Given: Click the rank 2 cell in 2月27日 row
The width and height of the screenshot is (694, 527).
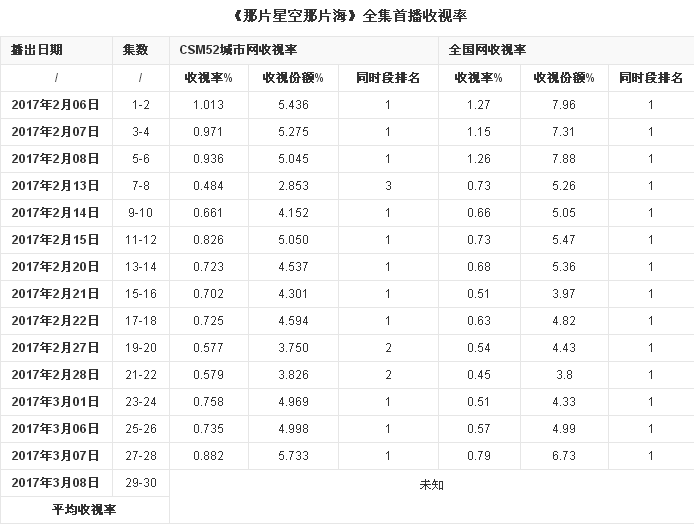Looking at the screenshot, I should [x=388, y=348].
